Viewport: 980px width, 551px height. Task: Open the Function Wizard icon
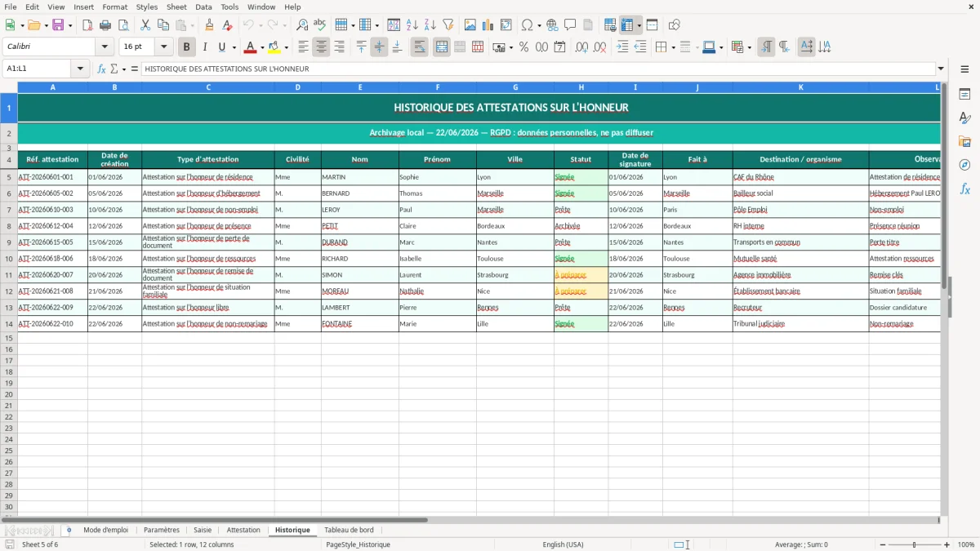(x=101, y=69)
